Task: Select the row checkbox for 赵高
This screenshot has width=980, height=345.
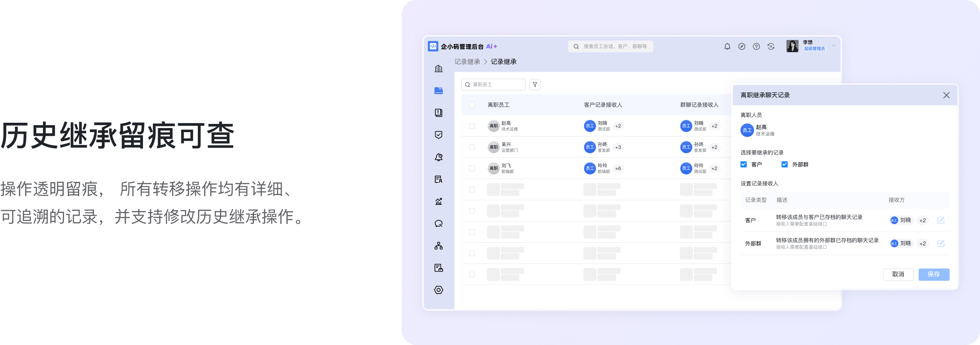Action: (472, 126)
